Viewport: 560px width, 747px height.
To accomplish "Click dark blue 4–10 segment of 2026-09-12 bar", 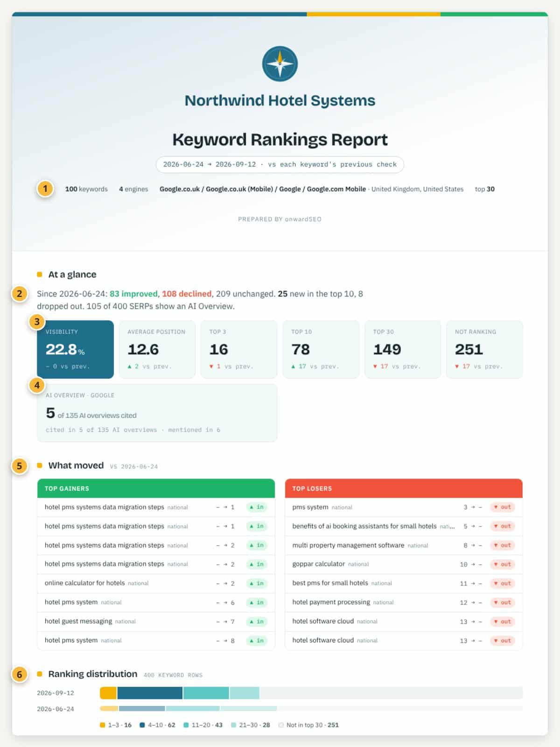I will point(150,693).
